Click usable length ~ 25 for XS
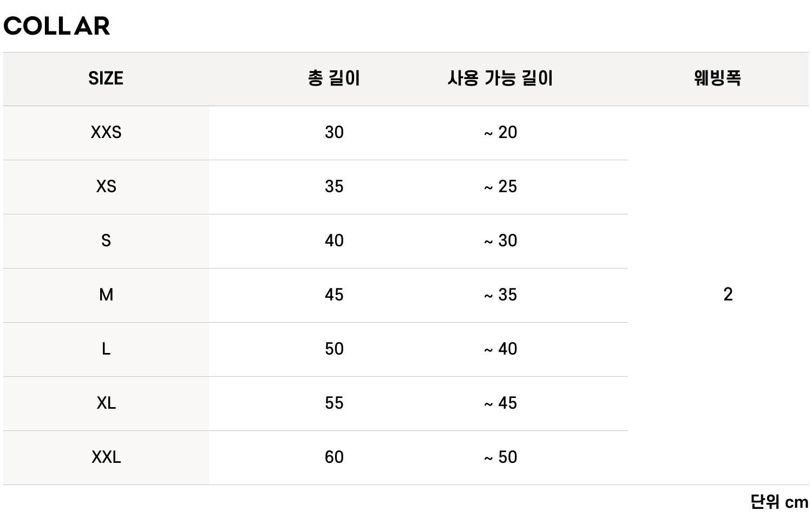Screen dimensions: 812x530 pos(501,187)
